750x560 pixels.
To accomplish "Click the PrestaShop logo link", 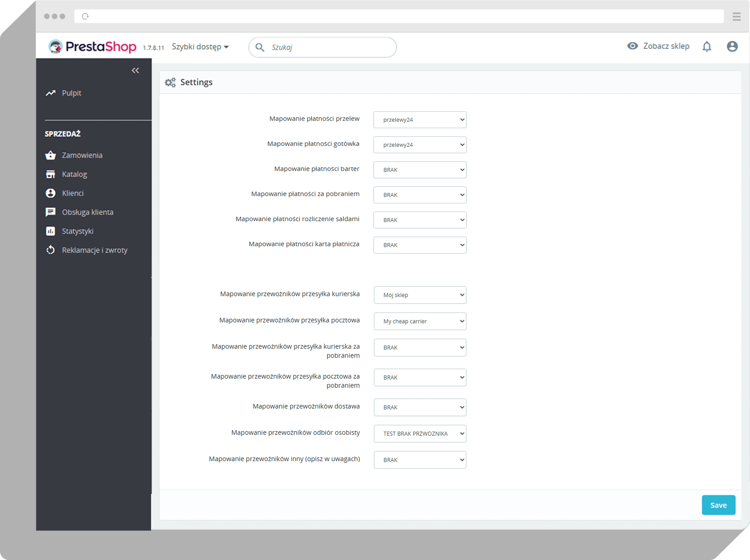I will 92,47.
